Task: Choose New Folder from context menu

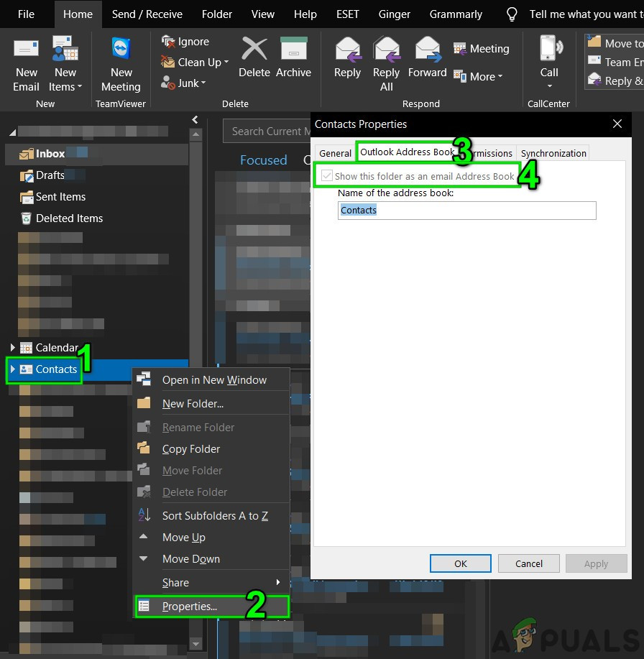Action: click(211, 403)
